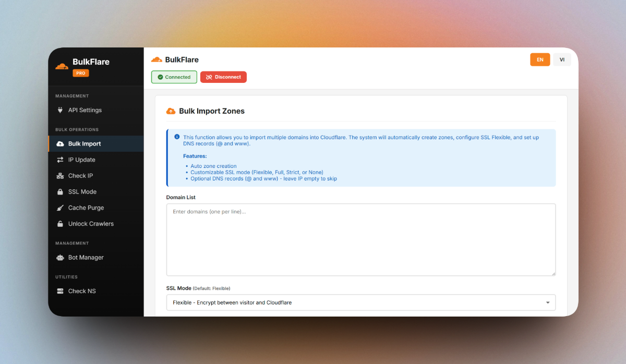Click the 'Customizable SSL mode' feature line

[257, 173]
